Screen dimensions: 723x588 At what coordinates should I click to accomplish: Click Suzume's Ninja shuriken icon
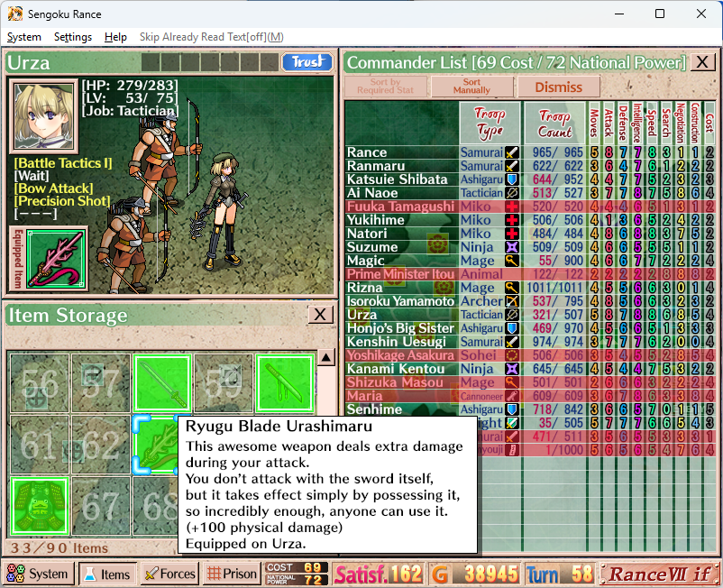512,247
